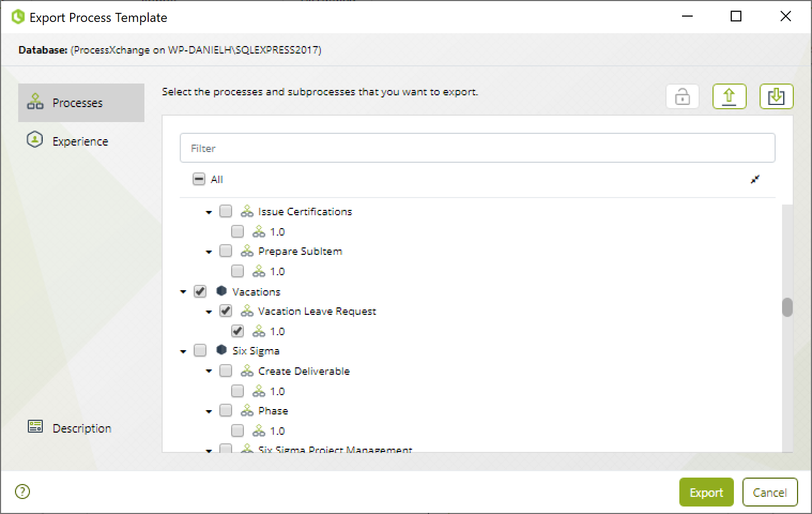This screenshot has height=514, width=812.
Task: Uncheck the Vacations checkbox
Action: (x=200, y=291)
